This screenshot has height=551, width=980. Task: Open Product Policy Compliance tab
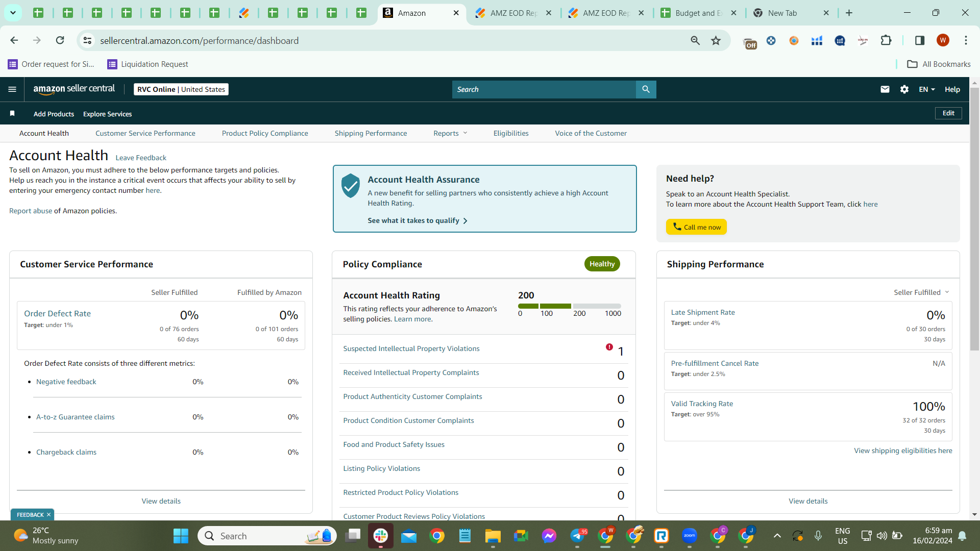(265, 133)
